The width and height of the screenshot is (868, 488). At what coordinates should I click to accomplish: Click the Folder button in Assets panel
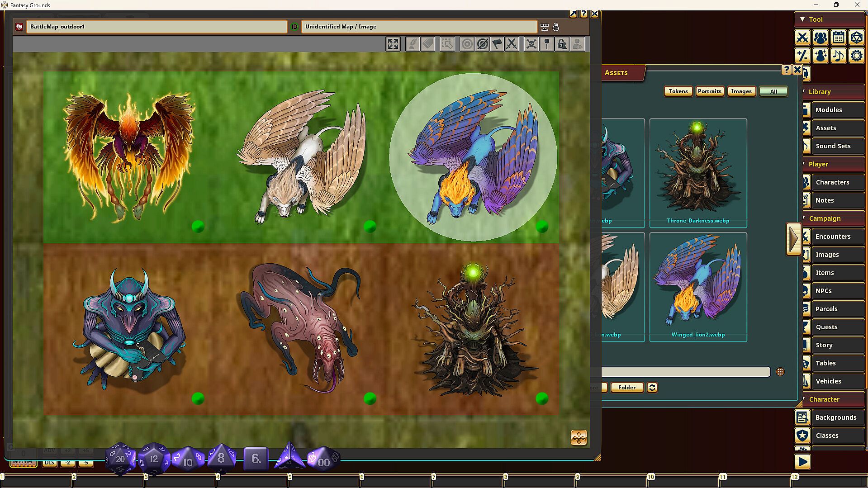(627, 387)
